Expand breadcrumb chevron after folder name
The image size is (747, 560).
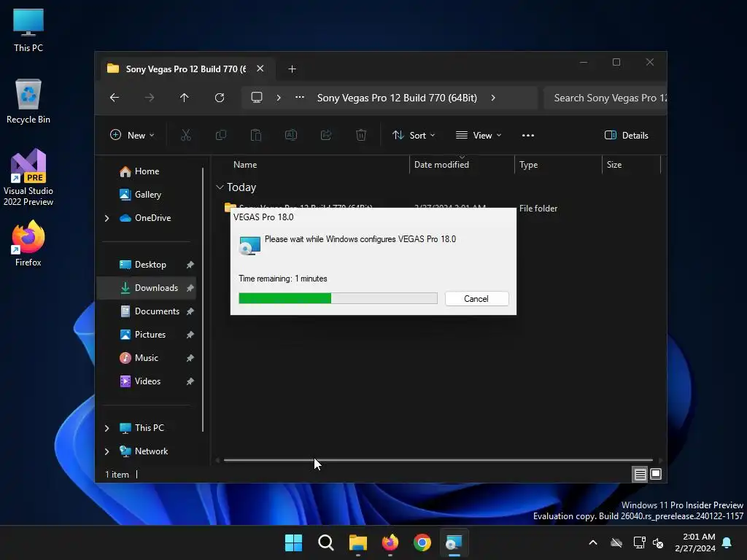pyautogui.click(x=493, y=98)
